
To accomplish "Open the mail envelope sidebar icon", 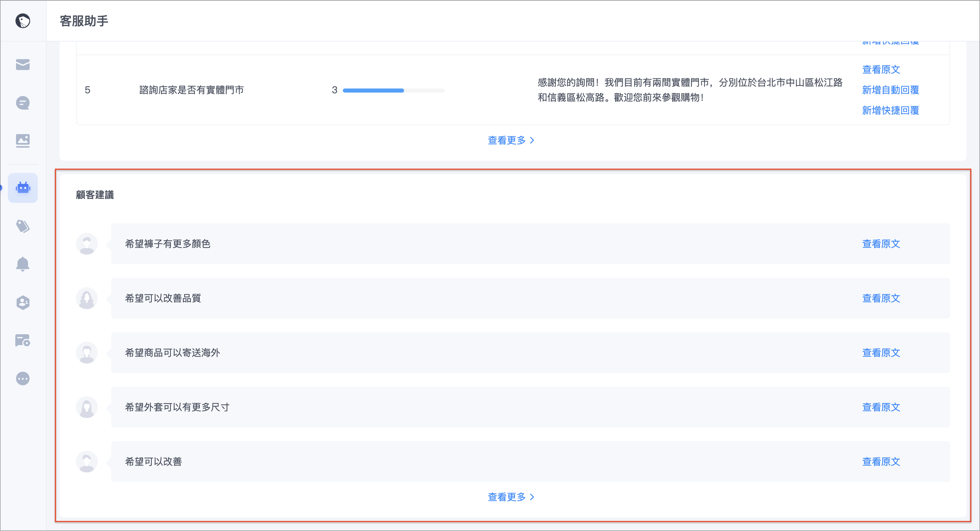I will pyautogui.click(x=23, y=65).
